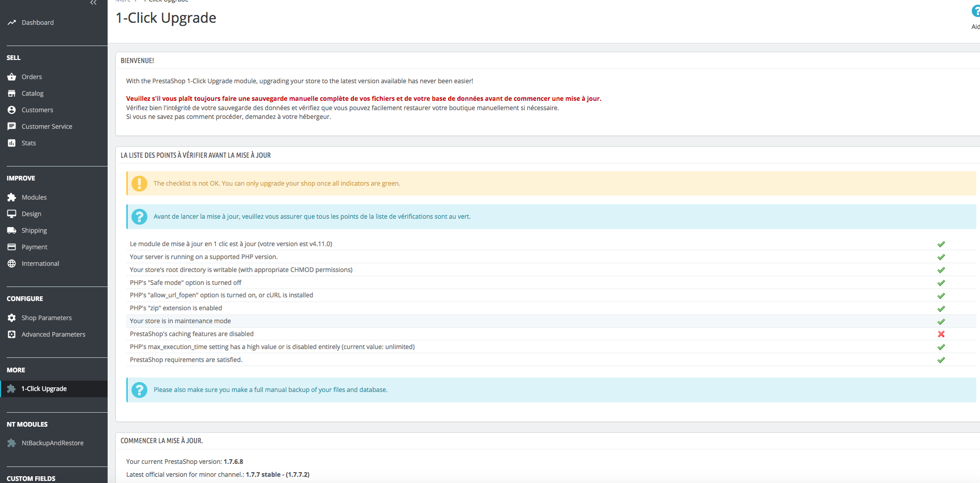Click the help question mark icon
Image resolution: width=980 pixels, height=483 pixels.
click(975, 11)
